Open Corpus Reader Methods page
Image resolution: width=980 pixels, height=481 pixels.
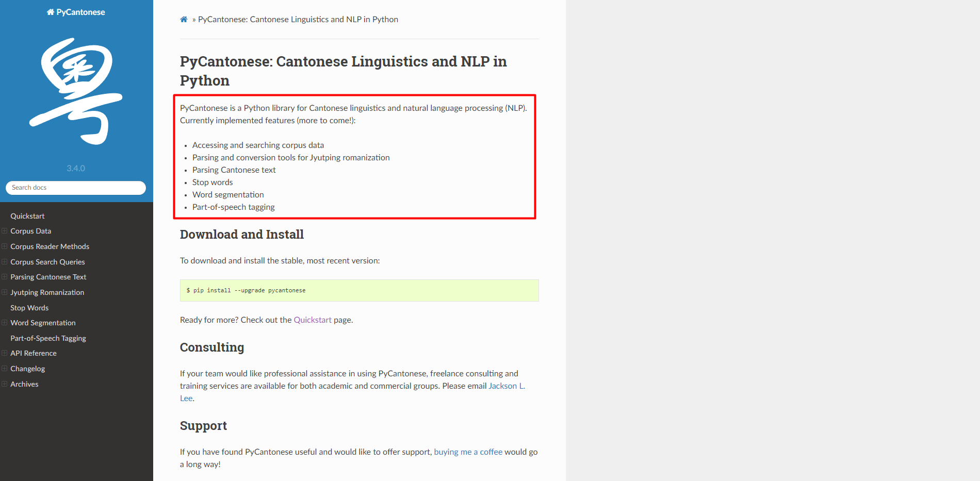tap(50, 246)
